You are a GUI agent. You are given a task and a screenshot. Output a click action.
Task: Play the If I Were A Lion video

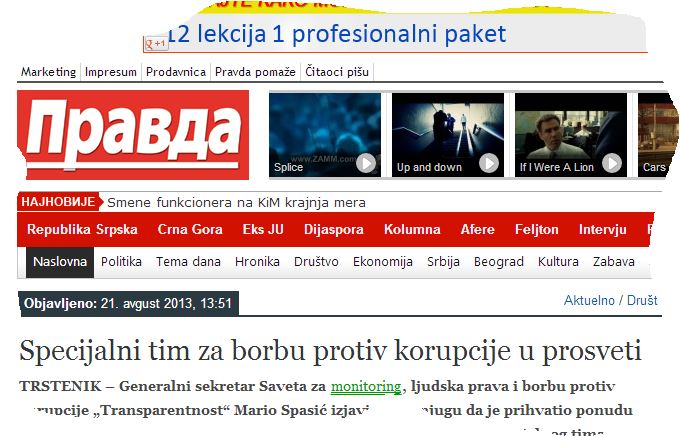point(612,164)
